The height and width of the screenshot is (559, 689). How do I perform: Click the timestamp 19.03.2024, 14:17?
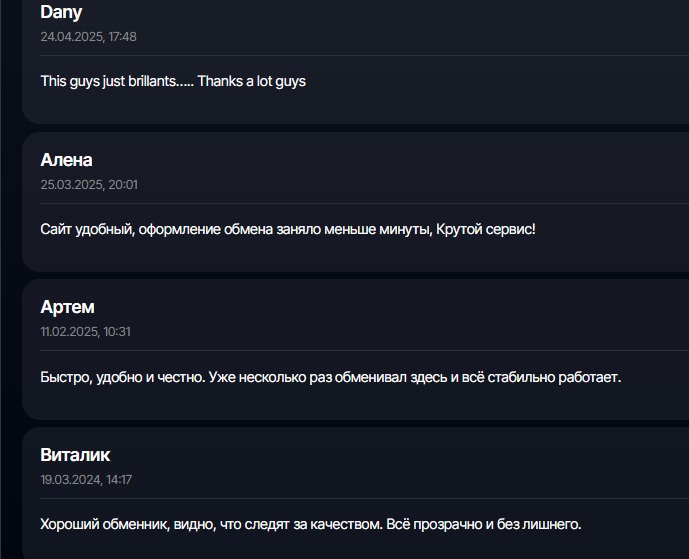pos(86,480)
